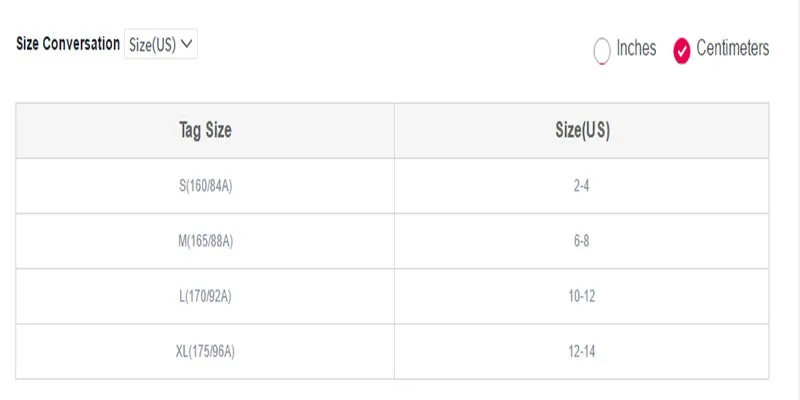Image resolution: width=800 pixels, height=400 pixels.
Task: Select the M(165/88A) tag size cell
Action: (x=205, y=241)
